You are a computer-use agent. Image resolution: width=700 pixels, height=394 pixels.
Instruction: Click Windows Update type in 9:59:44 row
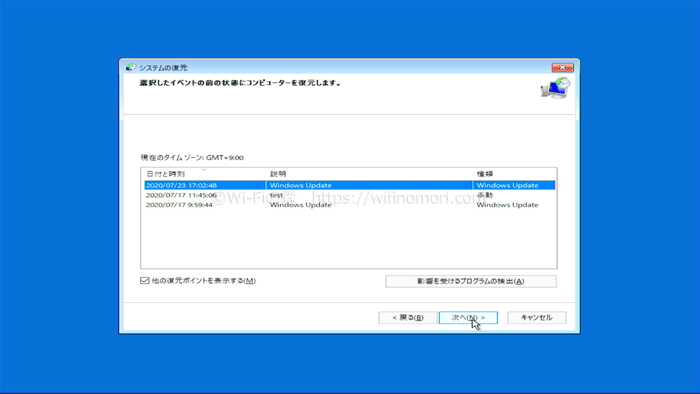(507, 205)
